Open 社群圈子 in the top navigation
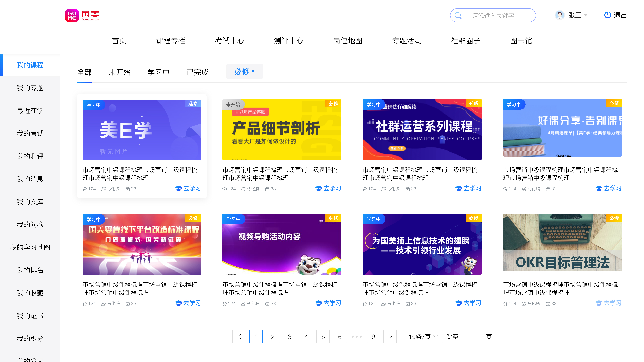Viewport: 644px width, 362px height. coord(466,41)
